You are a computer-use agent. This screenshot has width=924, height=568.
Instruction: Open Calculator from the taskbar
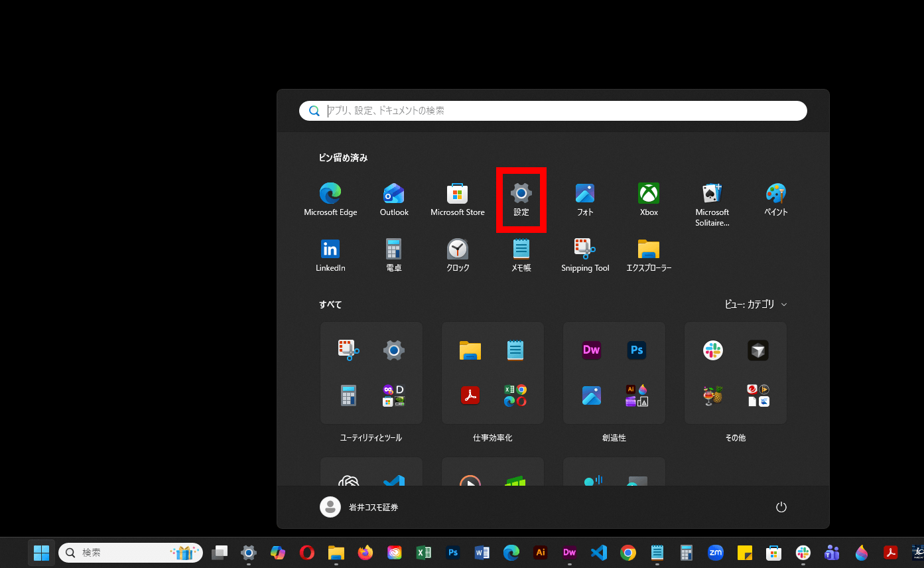[687, 553]
